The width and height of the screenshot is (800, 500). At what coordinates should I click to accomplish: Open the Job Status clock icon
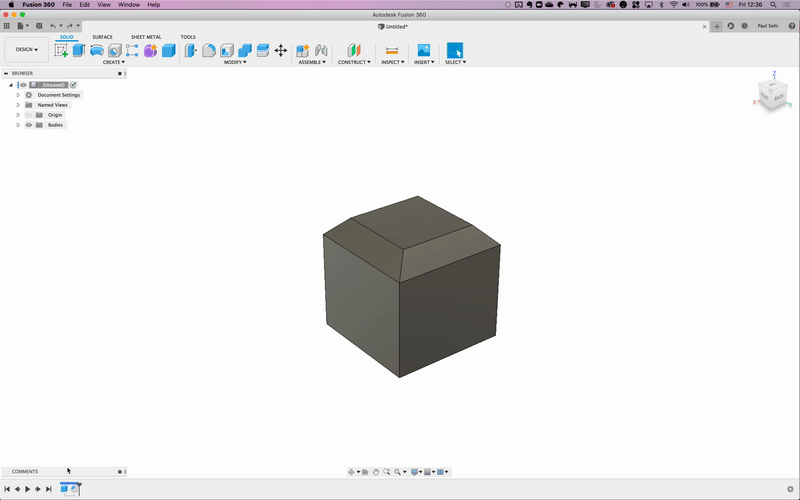744,26
